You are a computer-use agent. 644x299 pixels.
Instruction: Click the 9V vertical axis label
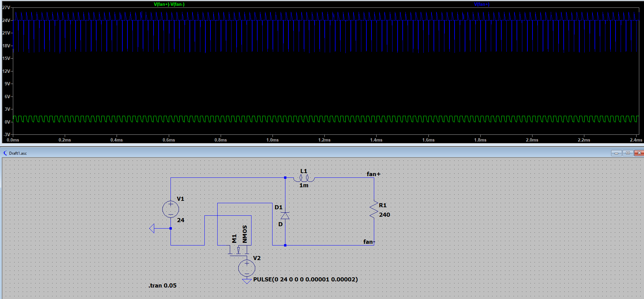point(7,84)
